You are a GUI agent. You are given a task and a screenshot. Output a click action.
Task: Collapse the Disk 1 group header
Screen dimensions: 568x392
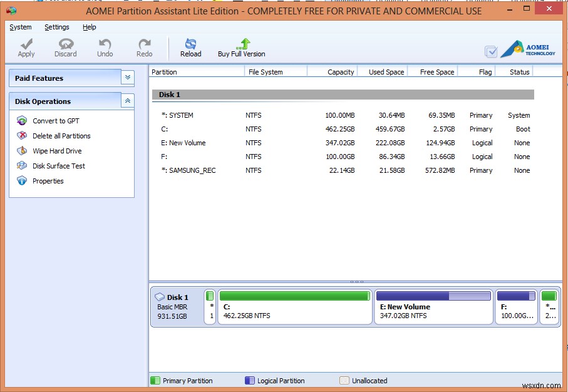[169, 94]
